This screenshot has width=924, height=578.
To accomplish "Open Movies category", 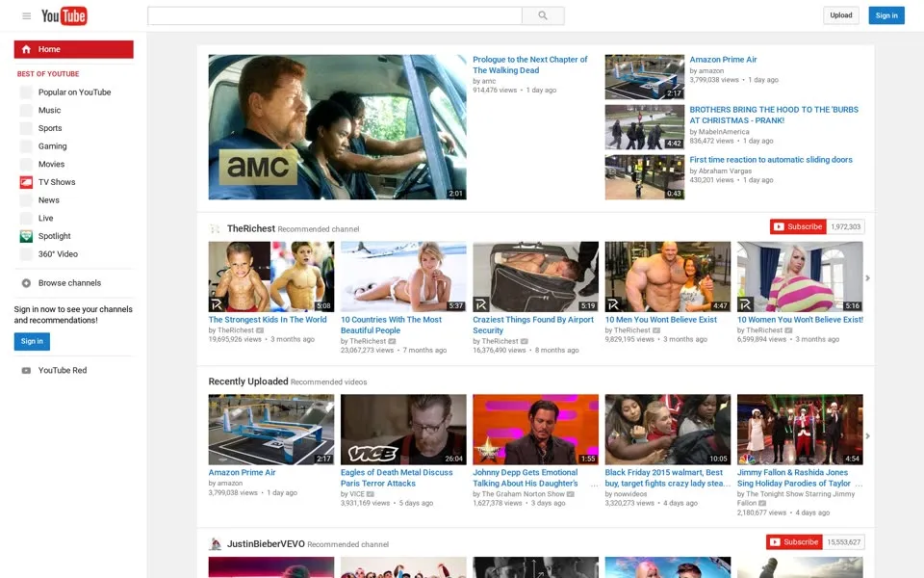I will [x=51, y=164].
